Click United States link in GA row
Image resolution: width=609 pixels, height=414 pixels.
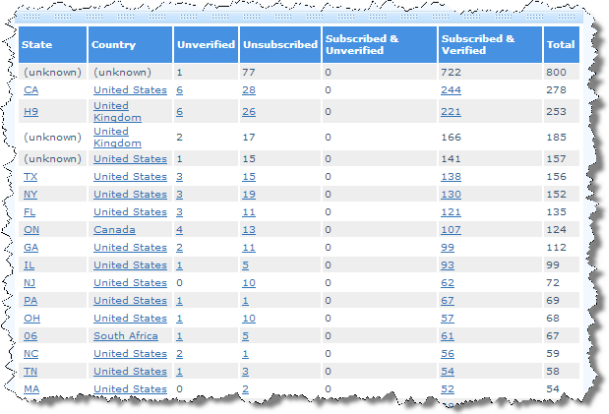[130, 248]
